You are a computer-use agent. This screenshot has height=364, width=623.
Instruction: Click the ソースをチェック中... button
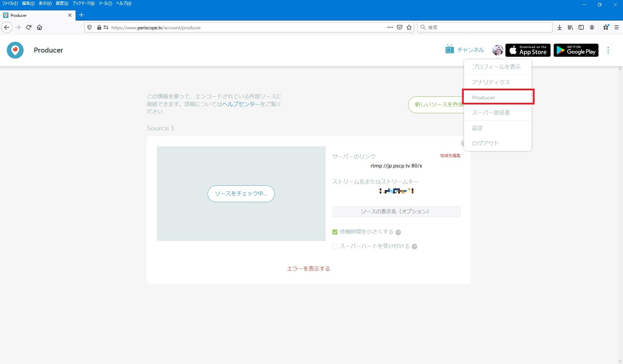[241, 193]
